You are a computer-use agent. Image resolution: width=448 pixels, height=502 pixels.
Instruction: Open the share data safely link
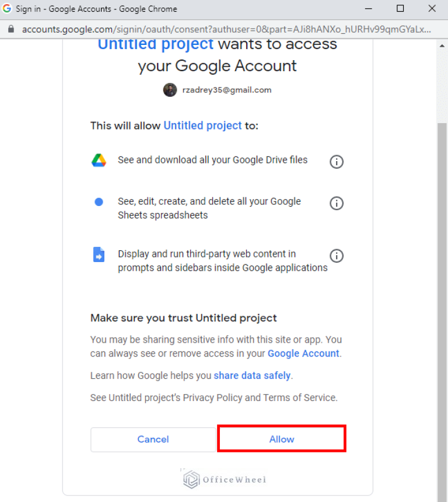tap(252, 375)
